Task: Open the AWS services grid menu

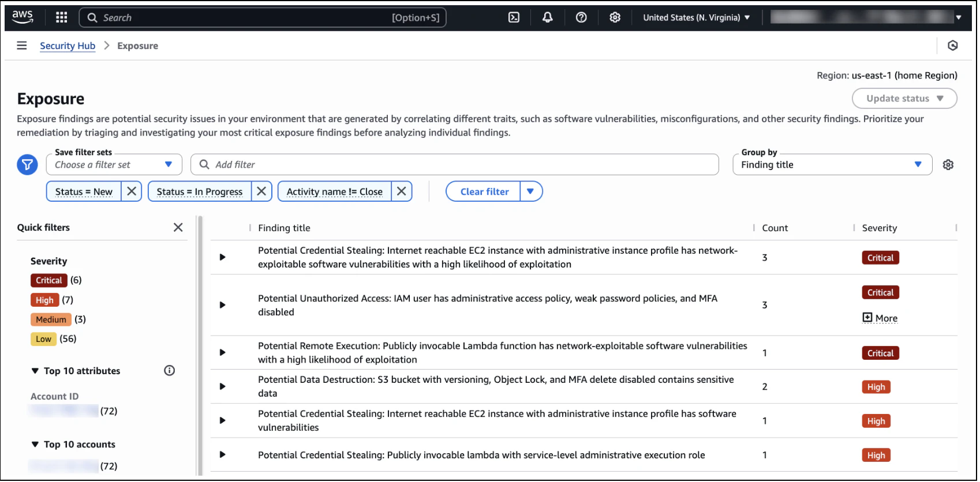Action: pyautogui.click(x=62, y=17)
